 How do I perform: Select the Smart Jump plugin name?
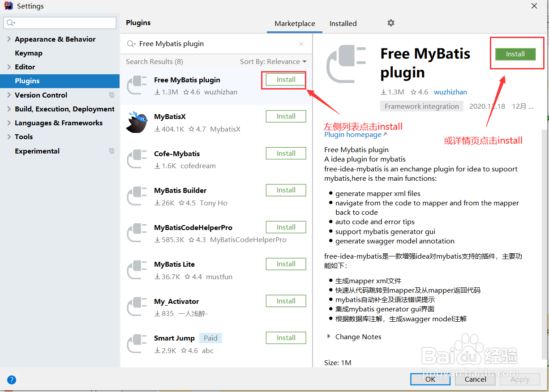tap(174, 338)
